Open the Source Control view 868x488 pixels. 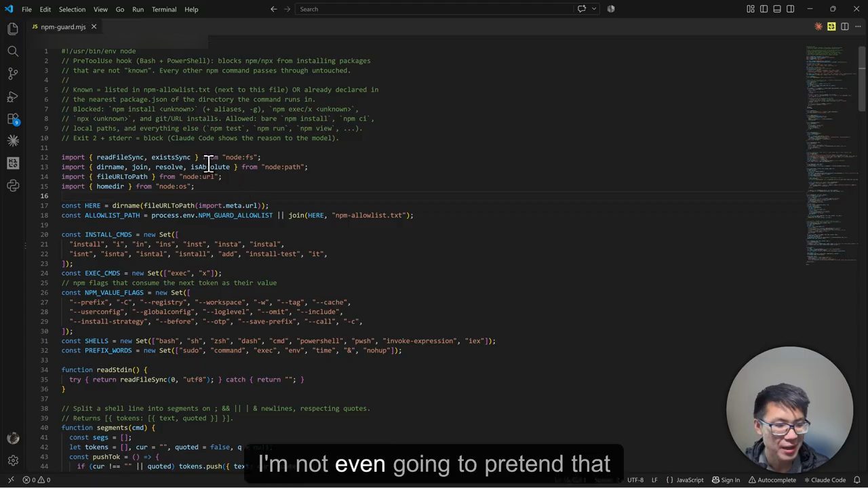click(13, 73)
